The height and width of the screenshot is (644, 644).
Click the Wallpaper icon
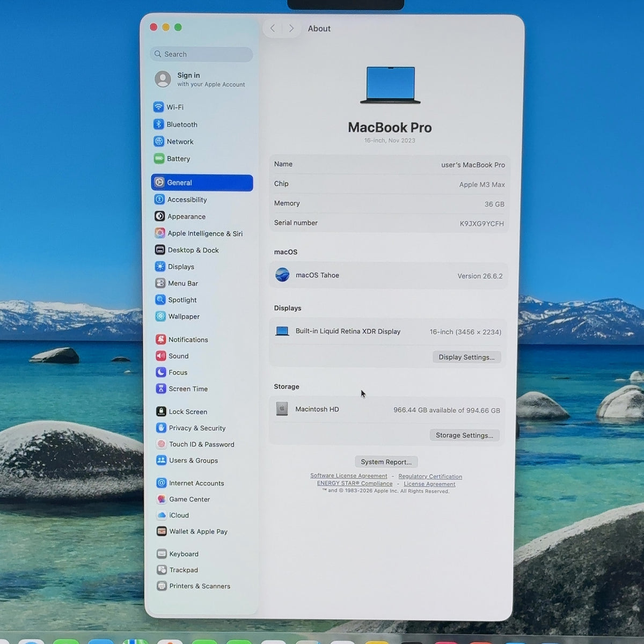click(x=160, y=316)
